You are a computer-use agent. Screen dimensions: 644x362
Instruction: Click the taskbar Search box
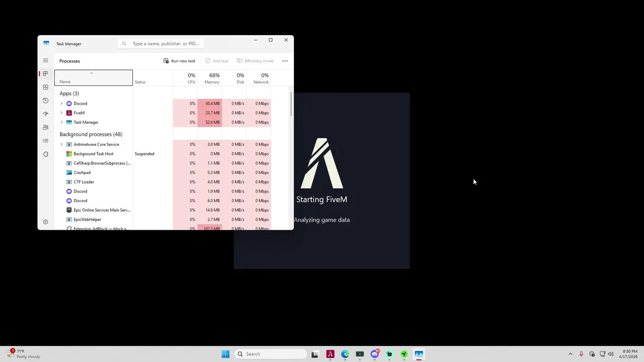point(271,354)
